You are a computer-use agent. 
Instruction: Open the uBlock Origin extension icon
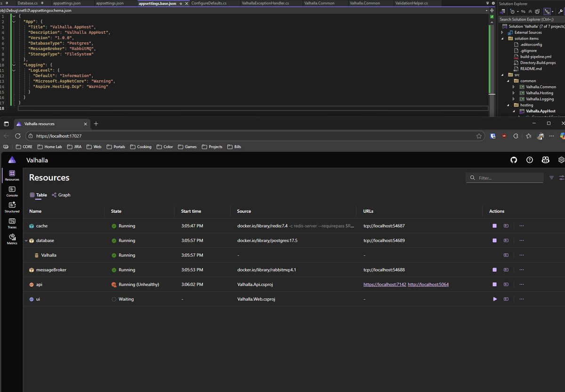tap(504, 136)
